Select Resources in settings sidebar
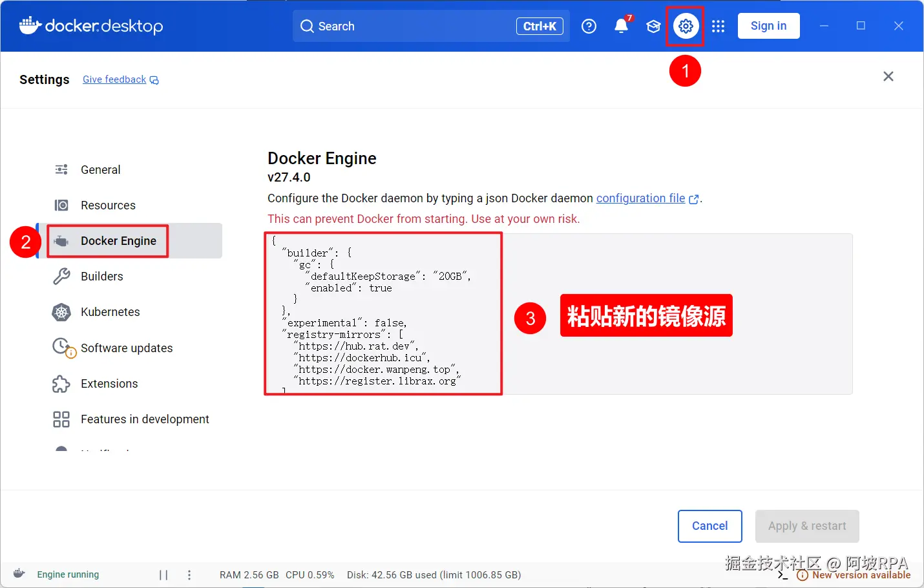This screenshot has height=588, width=924. click(130, 205)
